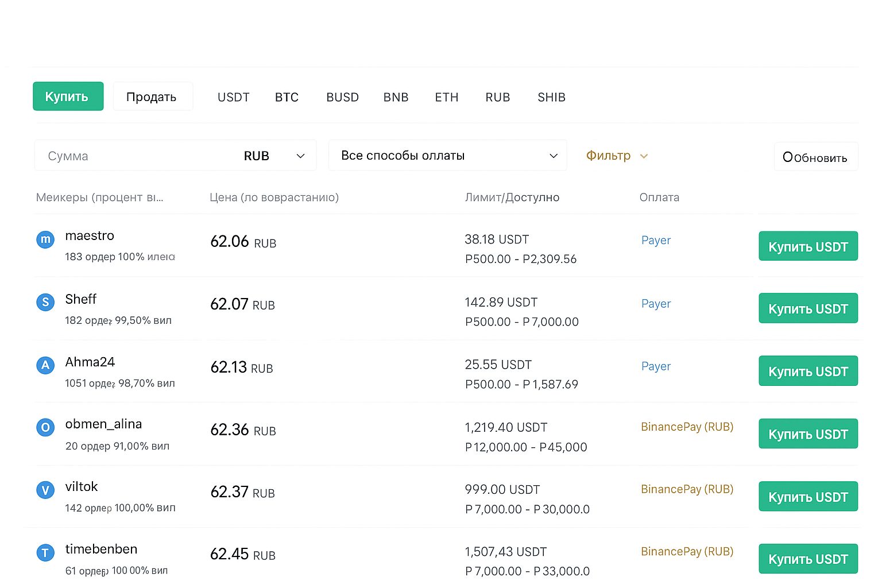
Task: Open the ETH coin tab
Action: 446,98
